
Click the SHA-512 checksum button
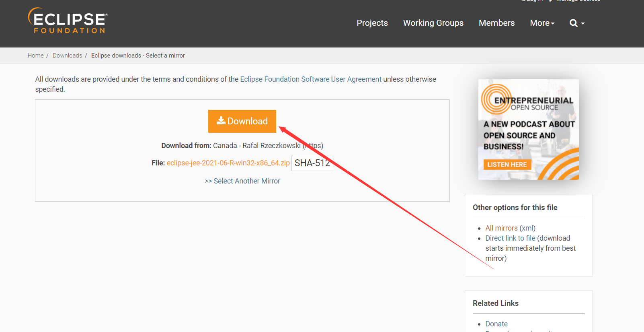click(x=312, y=163)
